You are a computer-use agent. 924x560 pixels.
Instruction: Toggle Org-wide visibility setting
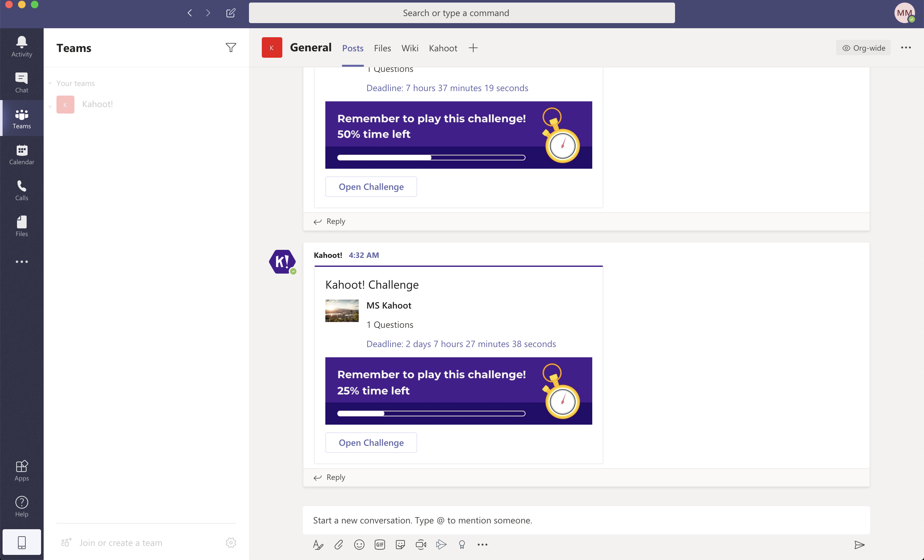coord(864,47)
